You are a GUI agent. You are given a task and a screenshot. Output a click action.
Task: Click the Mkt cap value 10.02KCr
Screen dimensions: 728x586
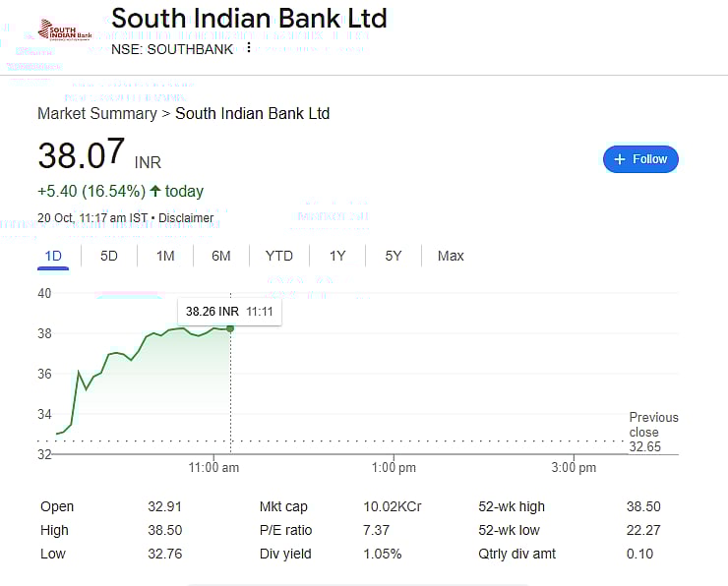[x=392, y=507]
